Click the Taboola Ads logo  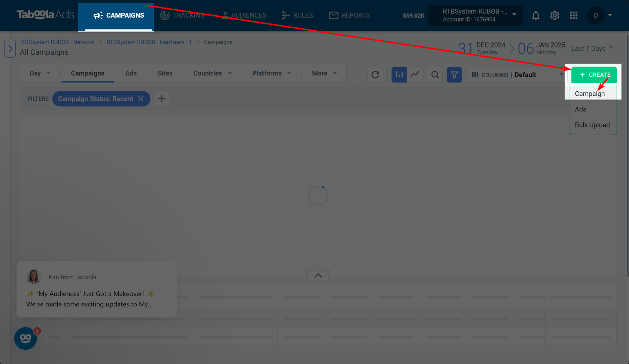pos(45,15)
